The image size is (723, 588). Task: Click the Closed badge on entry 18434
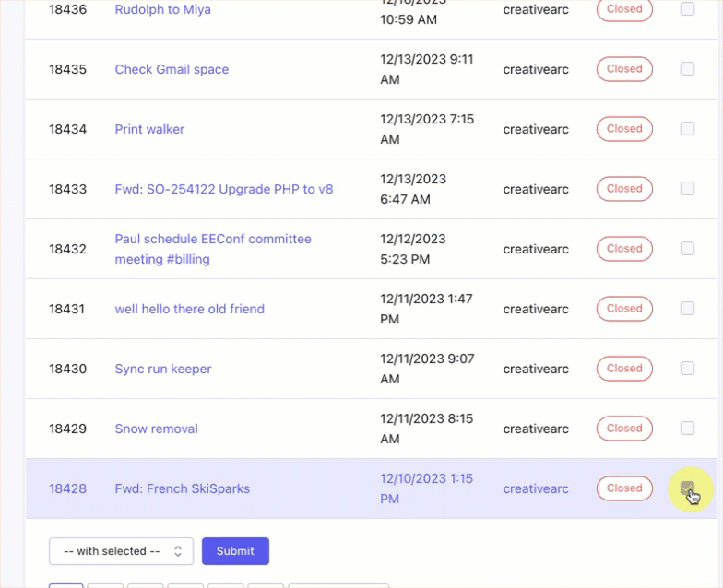tap(624, 129)
